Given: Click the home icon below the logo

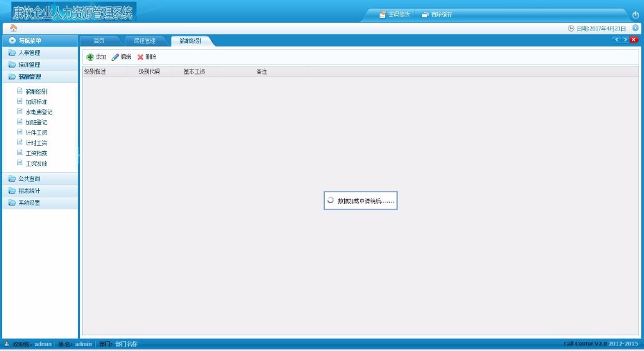Looking at the screenshot, I should 14,28.
